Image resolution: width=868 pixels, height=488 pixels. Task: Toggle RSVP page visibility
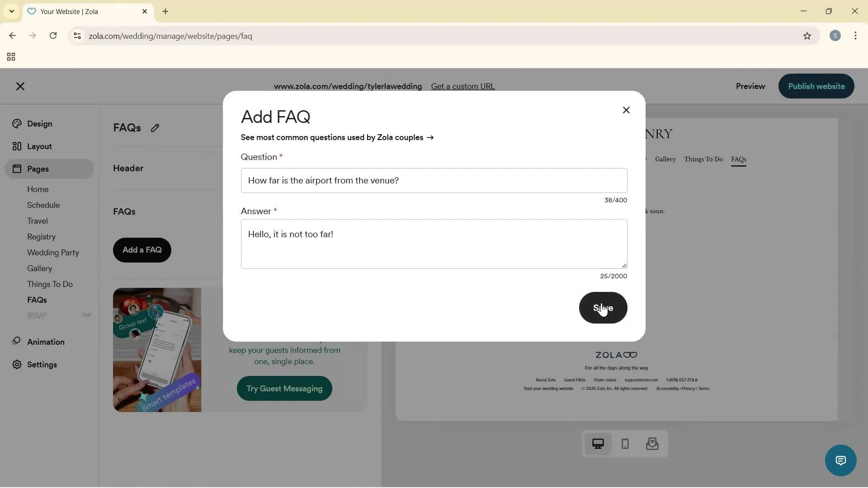(87, 315)
